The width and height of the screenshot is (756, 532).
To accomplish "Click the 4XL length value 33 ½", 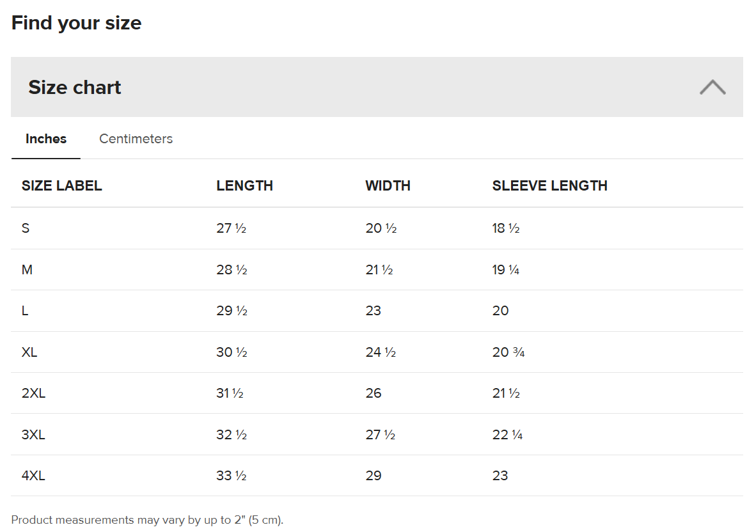I will pyautogui.click(x=232, y=476).
